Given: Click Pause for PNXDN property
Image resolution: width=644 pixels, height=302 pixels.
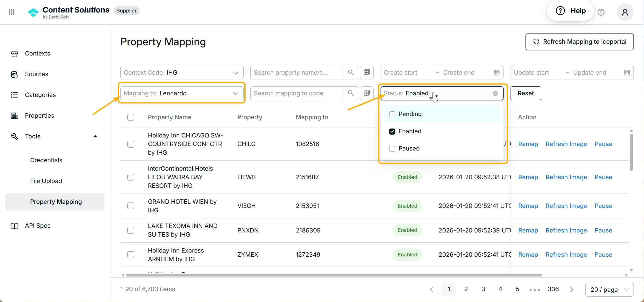Looking at the screenshot, I should 603,230.
